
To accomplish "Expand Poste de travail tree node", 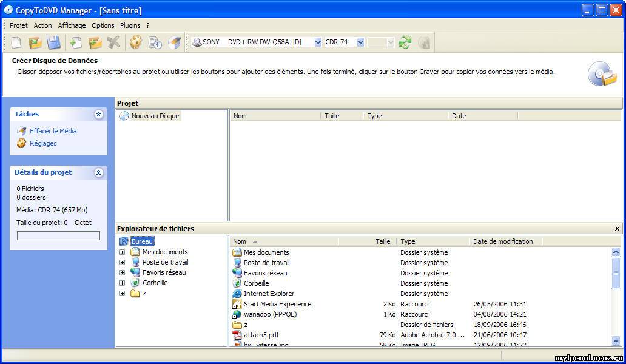I will coord(122,263).
